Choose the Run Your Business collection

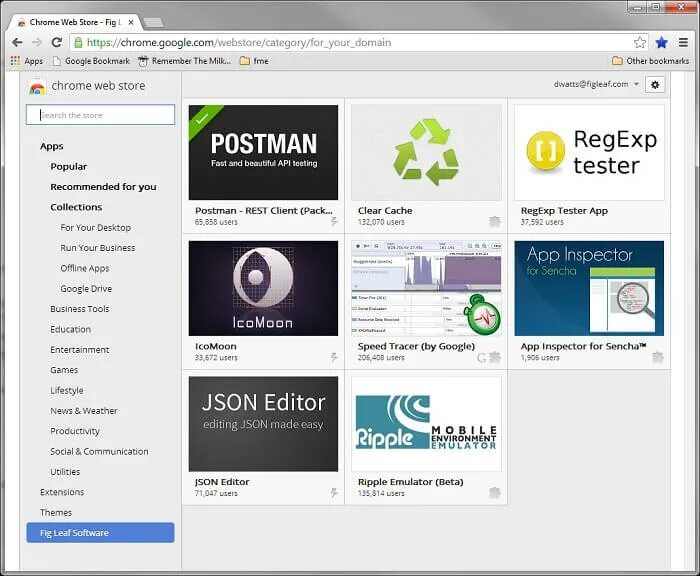(x=98, y=248)
